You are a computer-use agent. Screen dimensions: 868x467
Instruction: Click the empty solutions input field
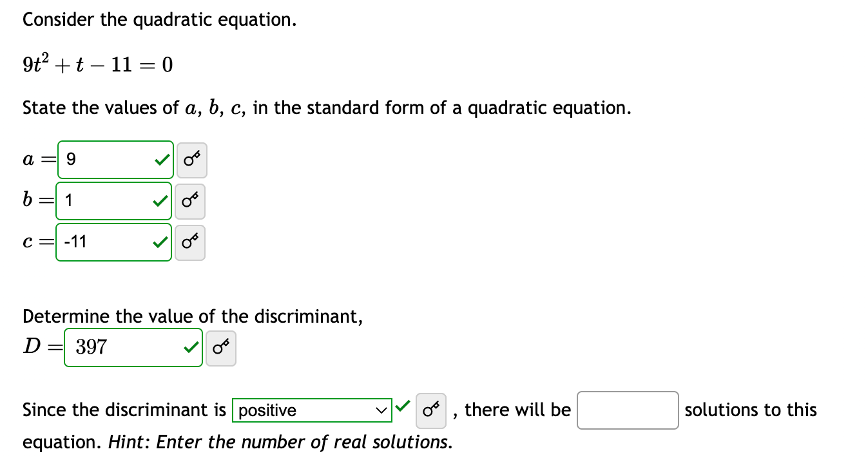pyautogui.click(x=627, y=410)
